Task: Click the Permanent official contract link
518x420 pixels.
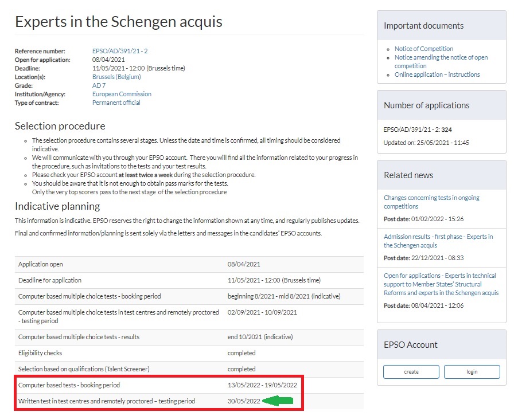Action: [116, 103]
